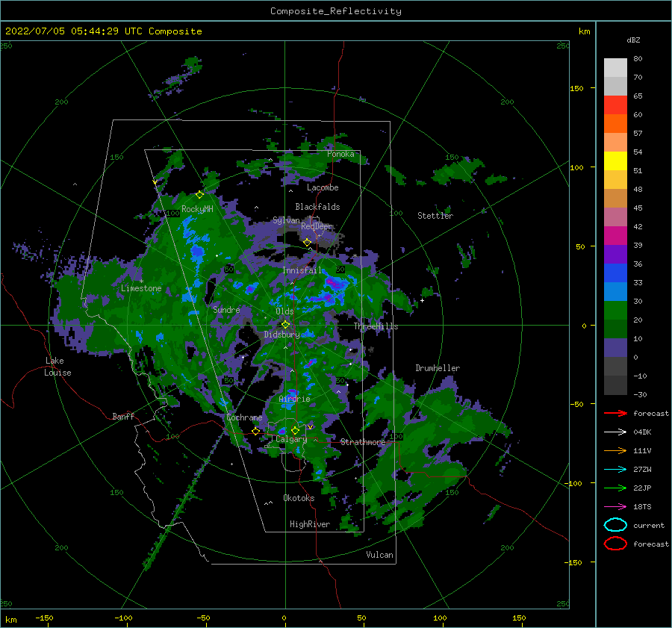Screen dimensions: 672x628
Task: Click the yellow diamond marker above Calgary label
Action: coord(295,430)
